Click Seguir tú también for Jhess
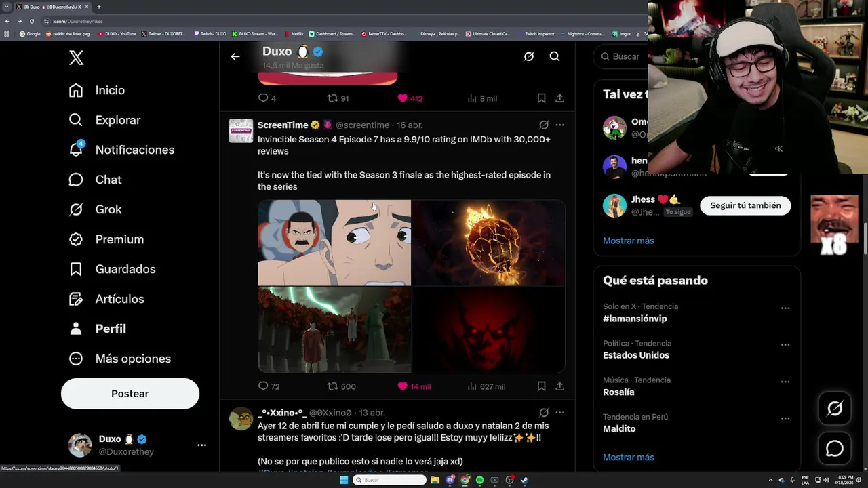Viewport: 868px width, 488px height. [x=745, y=205]
